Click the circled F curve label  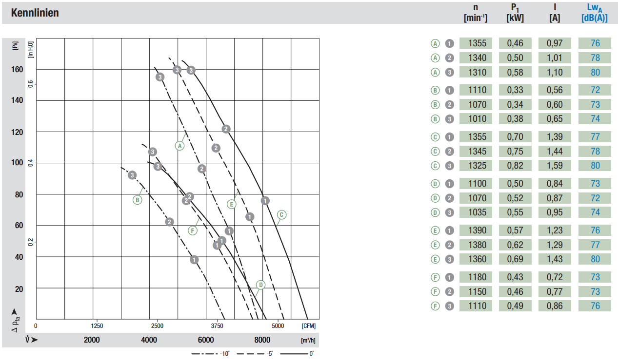(x=193, y=230)
